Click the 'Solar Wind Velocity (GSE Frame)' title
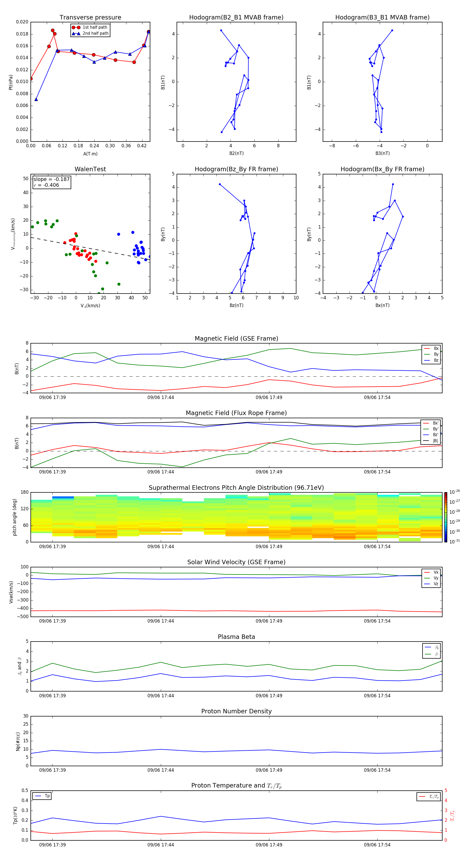The width and height of the screenshot is (473, 868). click(x=236, y=562)
